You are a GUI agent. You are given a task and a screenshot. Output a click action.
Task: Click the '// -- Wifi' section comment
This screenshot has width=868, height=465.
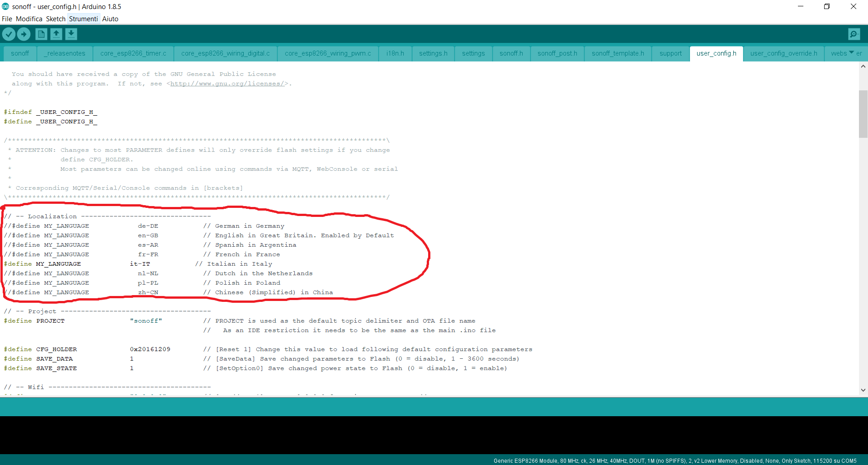click(x=107, y=387)
